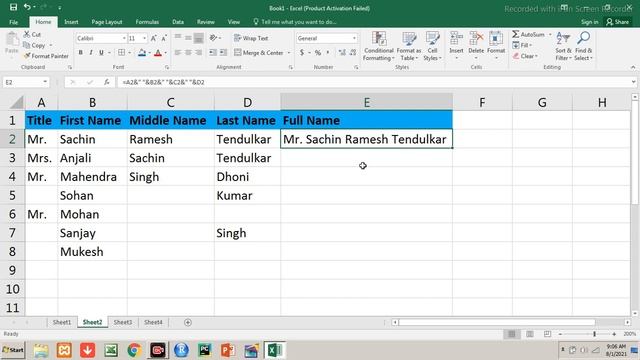The height and width of the screenshot is (360, 640).
Task: Open Cell Styles gallery
Action: pos(432,46)
